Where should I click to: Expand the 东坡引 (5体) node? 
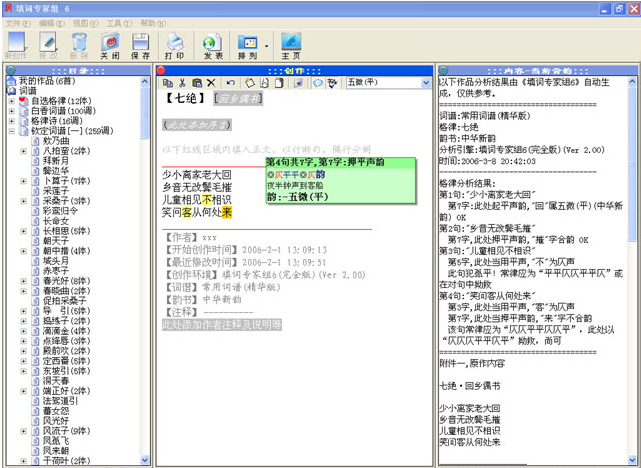pos(23,371)
